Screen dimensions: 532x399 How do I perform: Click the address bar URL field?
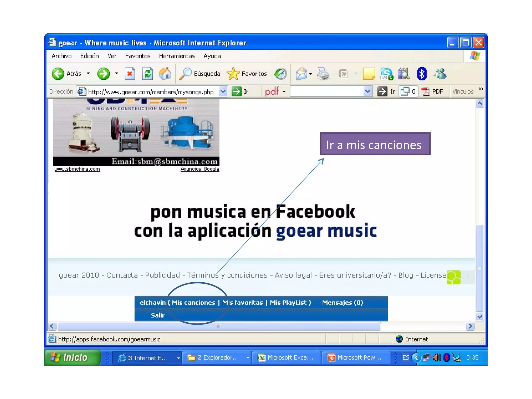click(152, 92)
